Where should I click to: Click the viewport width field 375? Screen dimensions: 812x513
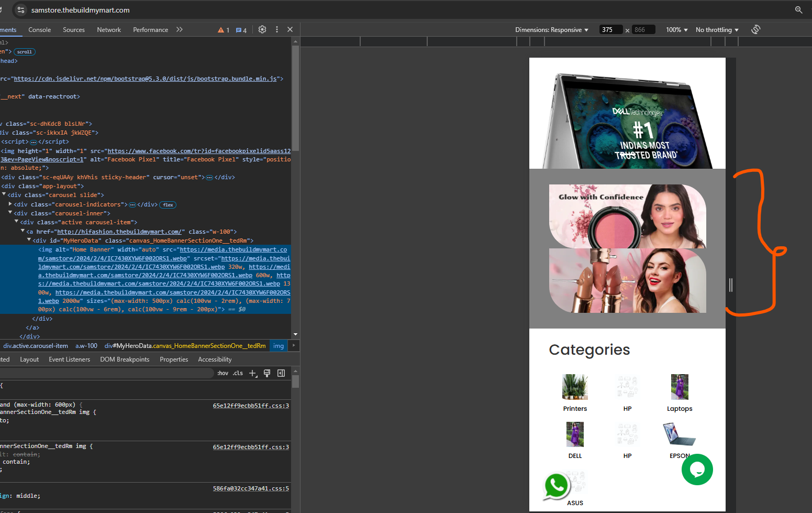coord(611,30)
